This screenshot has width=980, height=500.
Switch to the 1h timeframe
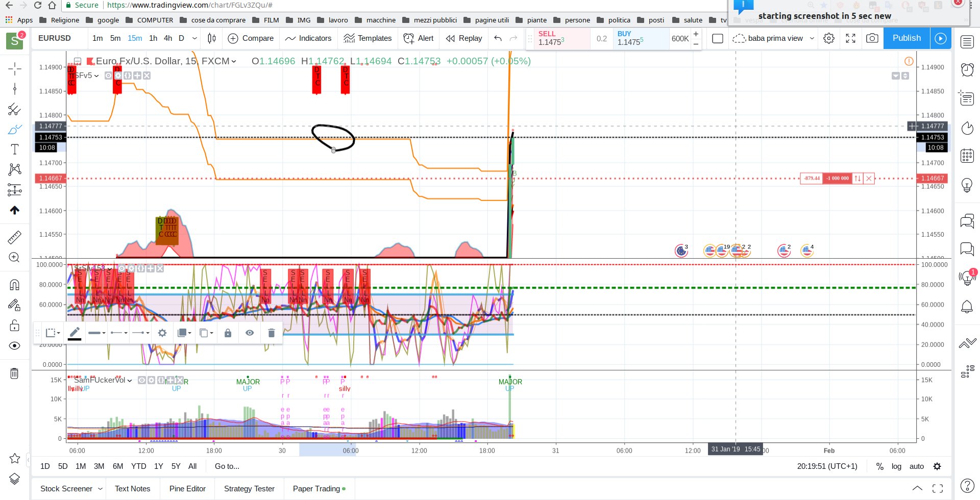[x=153, y=38]
